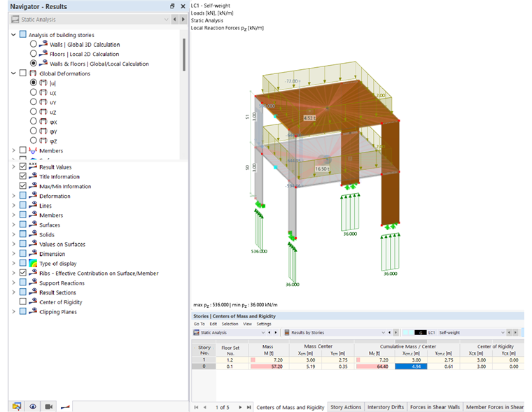Go to previous analysis type in navigator
The image size is (532, 412).
coord(175,20)
